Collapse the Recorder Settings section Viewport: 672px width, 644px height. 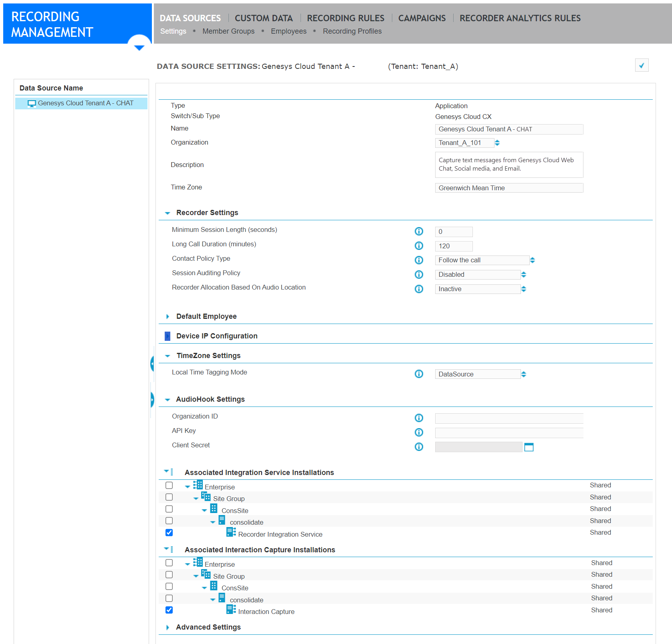tap(167, 213)
